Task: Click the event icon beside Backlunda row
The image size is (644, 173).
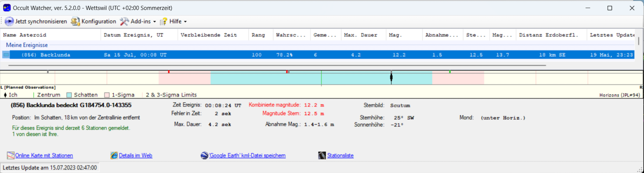Action: [x=6, y=55]
